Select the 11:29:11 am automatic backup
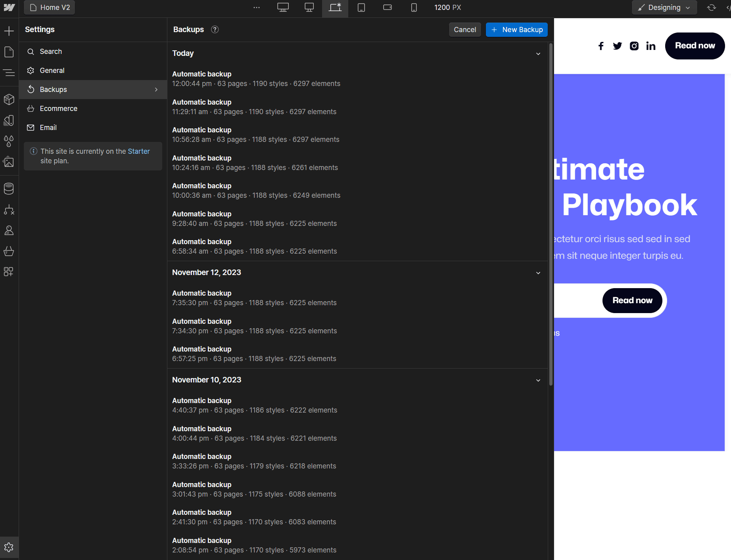 tap(357, 107)
